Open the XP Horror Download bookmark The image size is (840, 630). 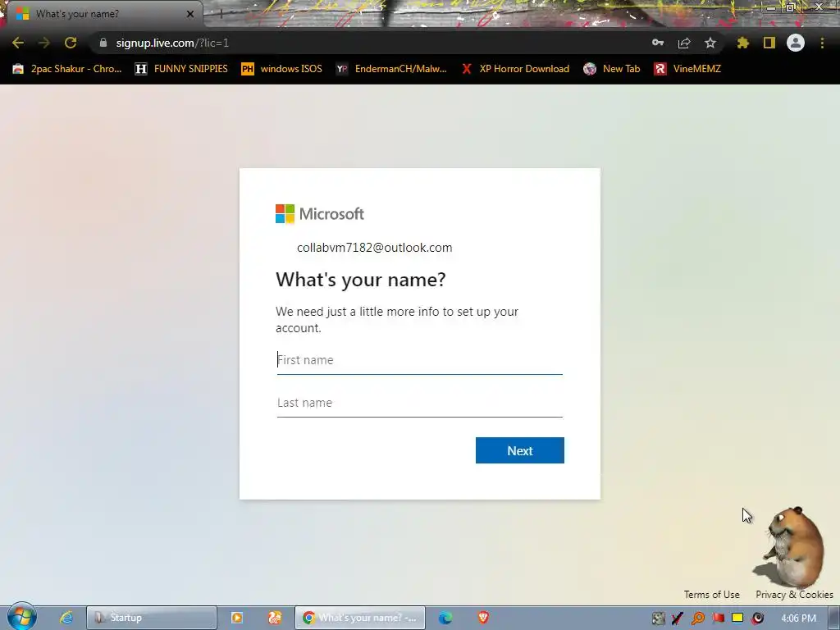[x=515, y=69]
